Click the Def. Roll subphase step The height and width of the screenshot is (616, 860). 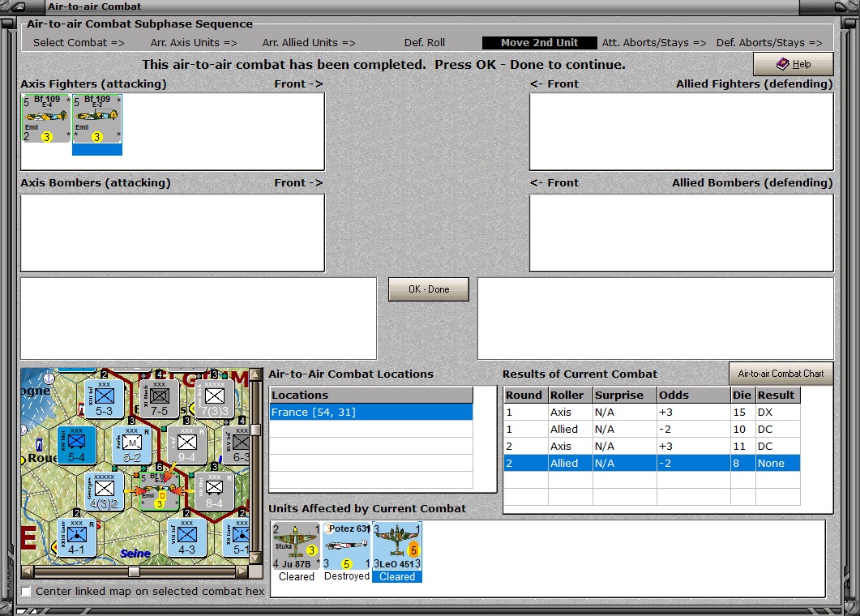click(x=425, y=42)
